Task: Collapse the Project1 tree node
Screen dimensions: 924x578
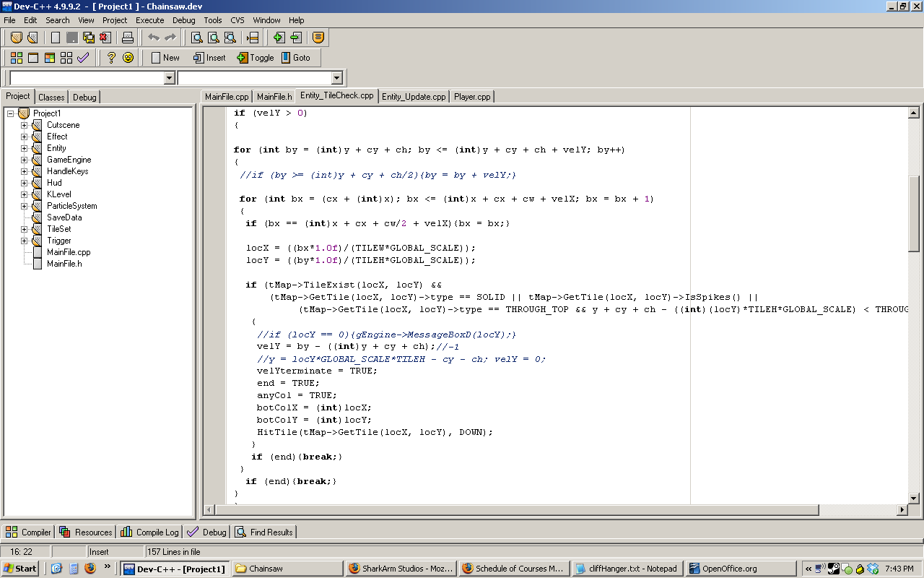Action: click(x=11, y=113)
